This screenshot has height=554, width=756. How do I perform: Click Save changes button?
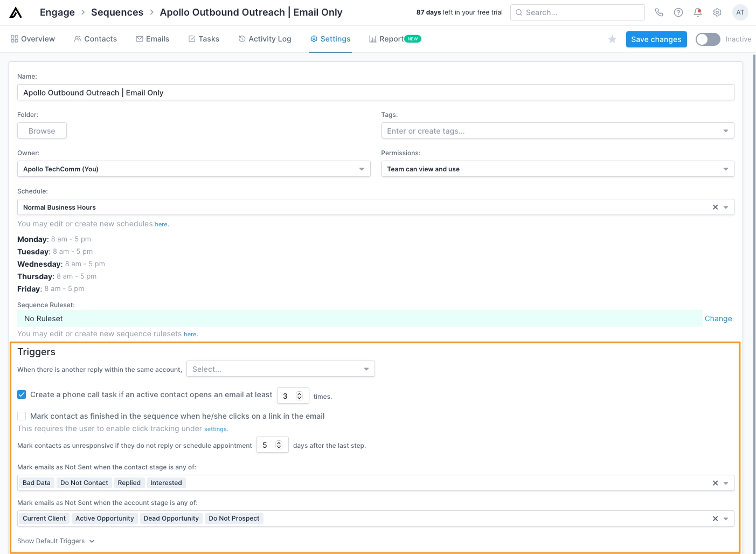pos(656,39)
